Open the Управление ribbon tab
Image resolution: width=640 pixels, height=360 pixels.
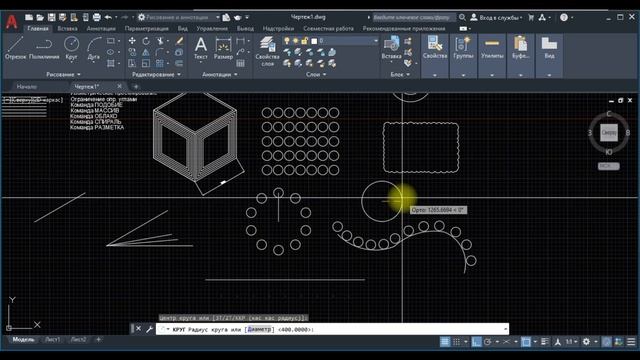212,29
